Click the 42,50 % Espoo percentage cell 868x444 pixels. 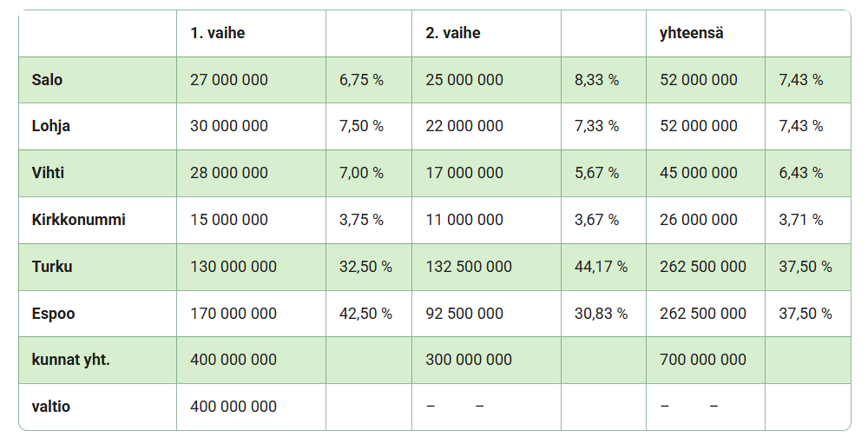365,314
